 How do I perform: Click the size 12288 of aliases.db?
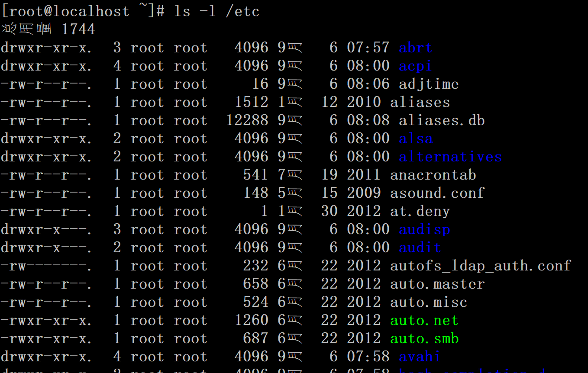[x=247, y=120]
